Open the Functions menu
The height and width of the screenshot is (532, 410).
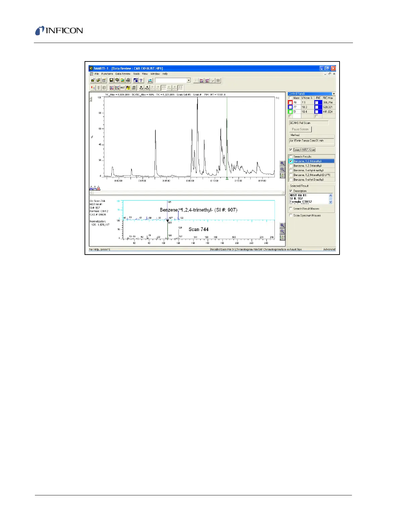(x=107, y=74)
